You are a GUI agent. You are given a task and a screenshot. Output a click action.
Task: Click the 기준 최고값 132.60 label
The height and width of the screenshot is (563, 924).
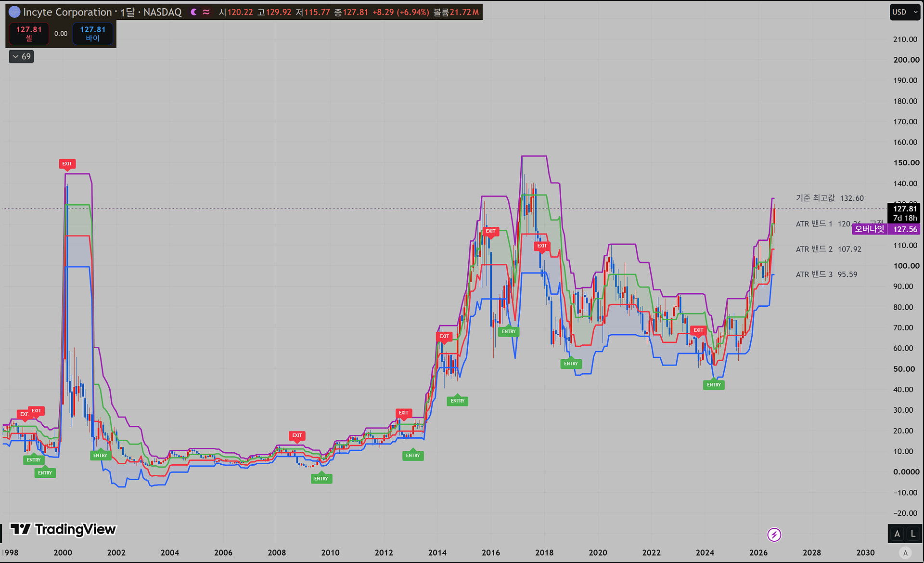pos(830,198)
